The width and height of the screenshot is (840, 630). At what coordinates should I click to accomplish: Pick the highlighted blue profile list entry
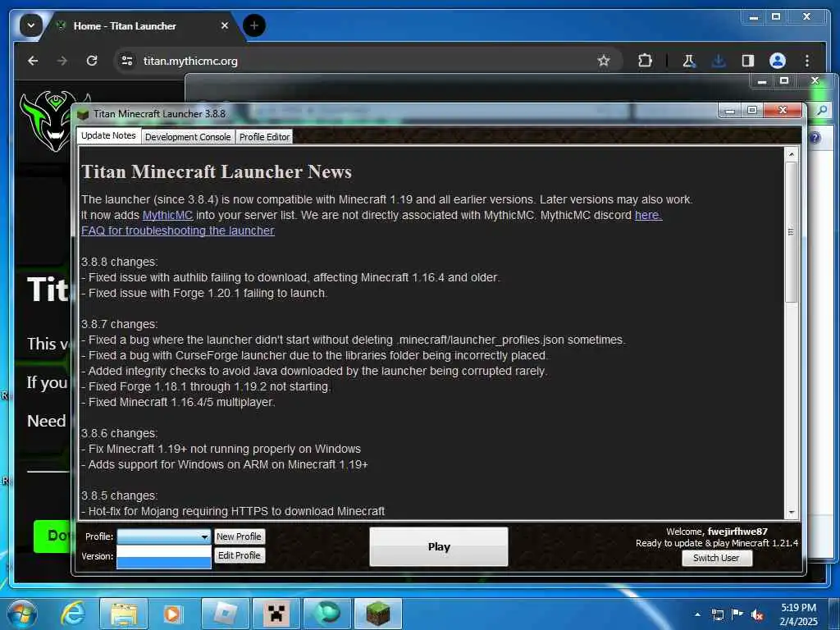(x=163, y=563)
